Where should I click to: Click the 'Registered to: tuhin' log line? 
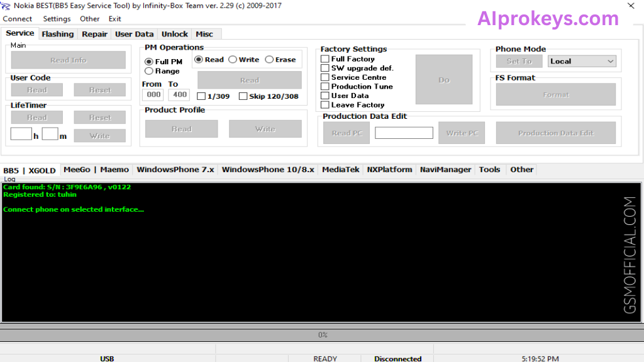pyautogui.click(x=40, y=195)
